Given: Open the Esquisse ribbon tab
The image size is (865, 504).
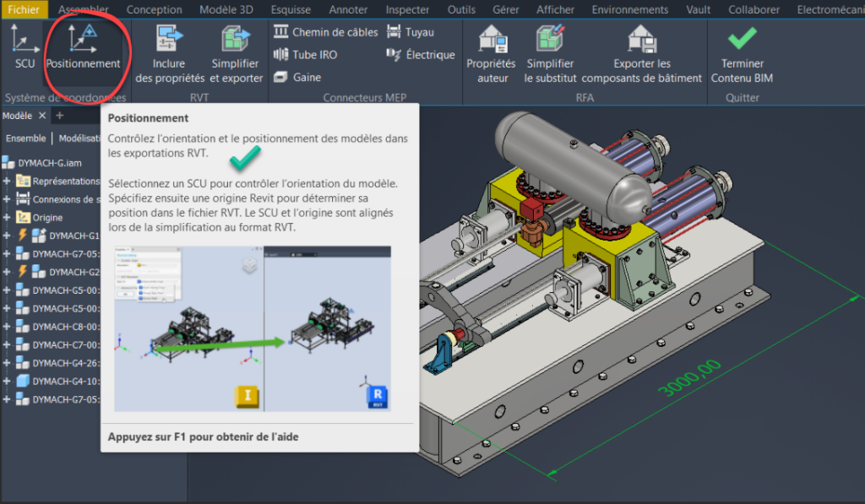Looking at the screenshot, I should pos(291,9).
